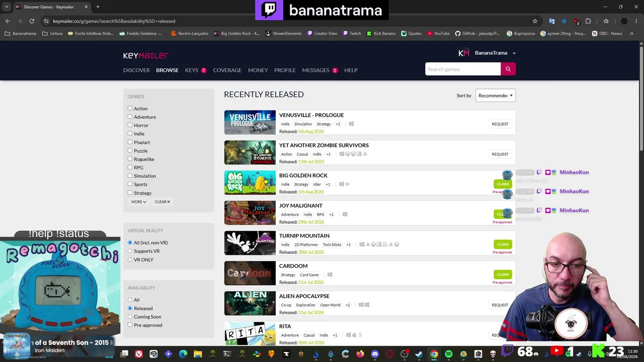This screenshot has width=644, height=362.
Task: Check the Adventure genre checkbox
Action: (x=130, y=117)
